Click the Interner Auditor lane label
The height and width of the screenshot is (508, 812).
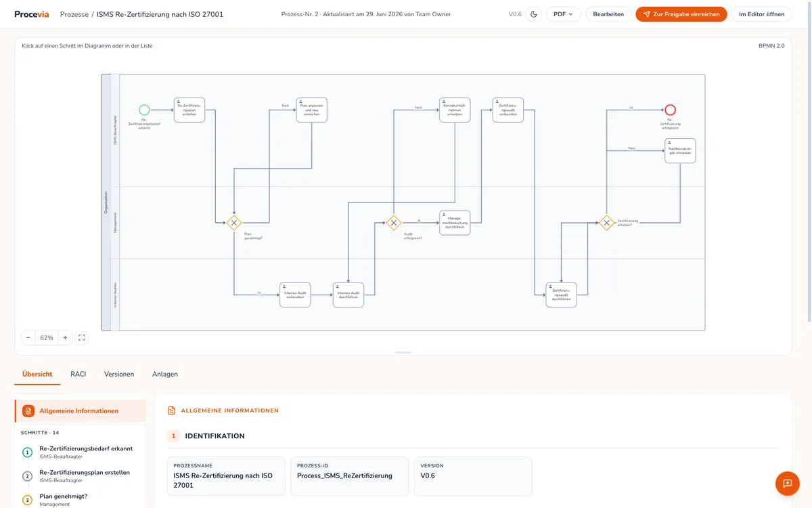pyautogui.click(x=115, y=295)
